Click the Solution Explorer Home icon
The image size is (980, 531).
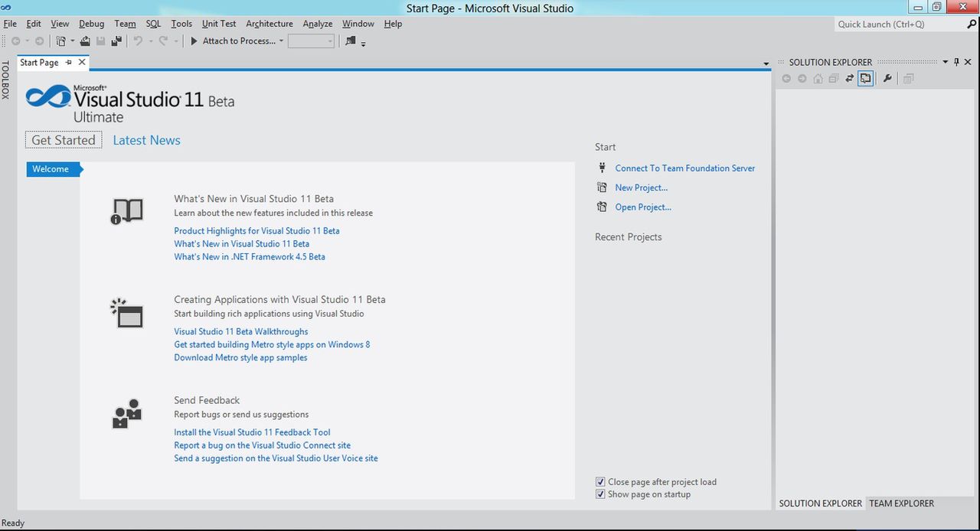[x=818, y=78]
